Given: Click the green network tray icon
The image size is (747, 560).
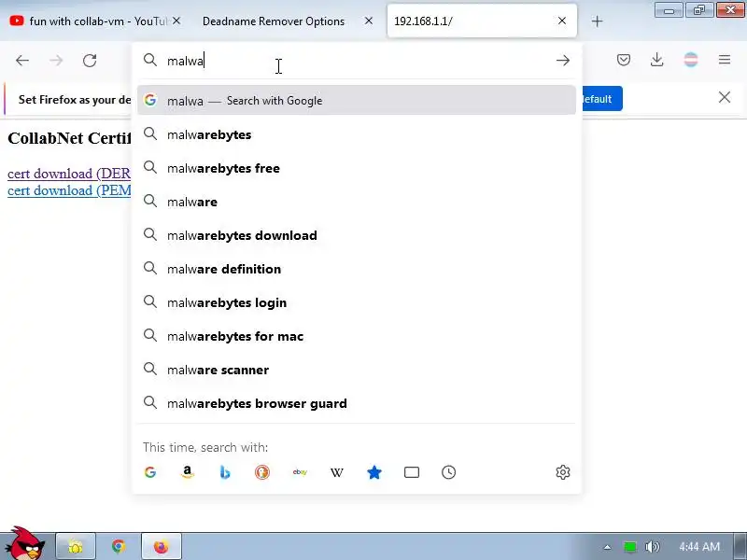Looking at the screenshot, I should [x=629, y=547].
